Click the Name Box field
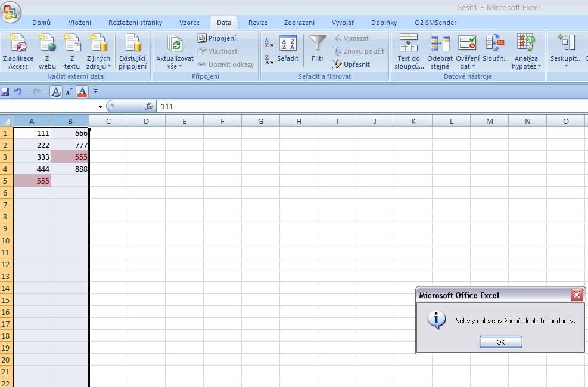588x387 pixels. coord(48,107)
